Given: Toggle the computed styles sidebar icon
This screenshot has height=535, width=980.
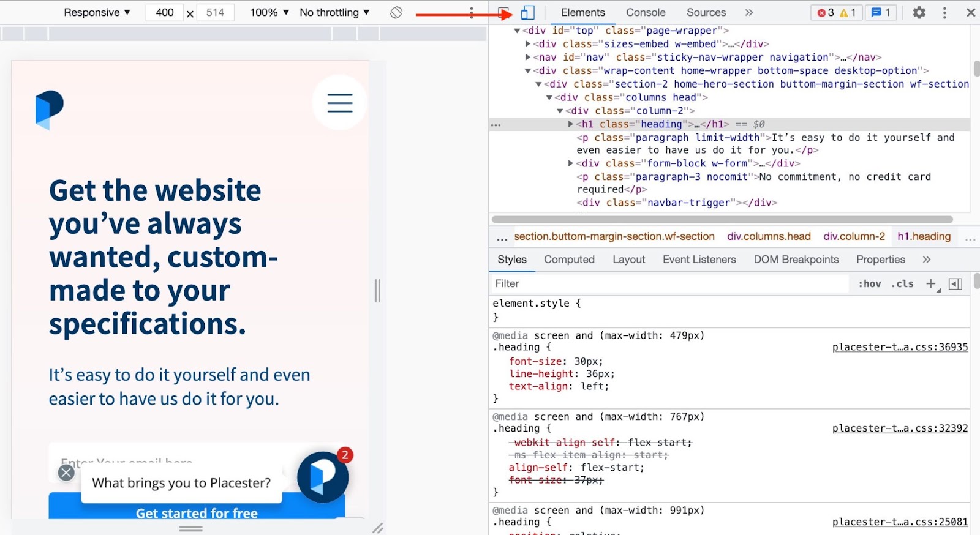Looking at the screenshot, I should [x=956, y=283].
